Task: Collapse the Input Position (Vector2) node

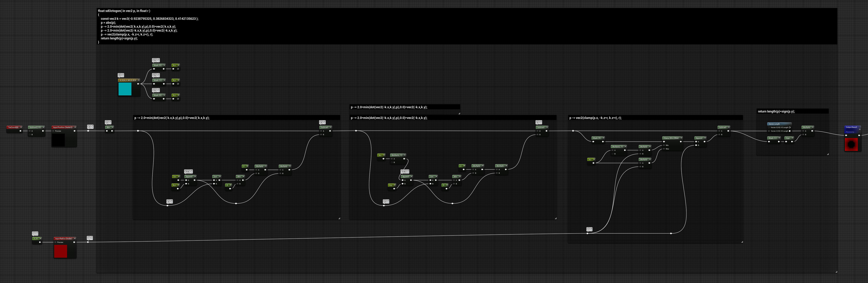Action: click(x=75, y=127)
